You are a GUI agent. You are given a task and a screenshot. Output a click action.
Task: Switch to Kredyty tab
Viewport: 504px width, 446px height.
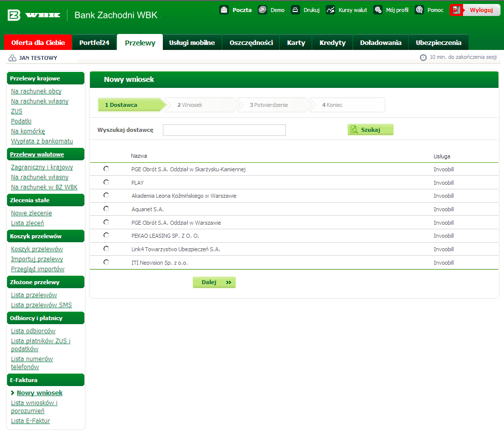click(x=332, y=42)
